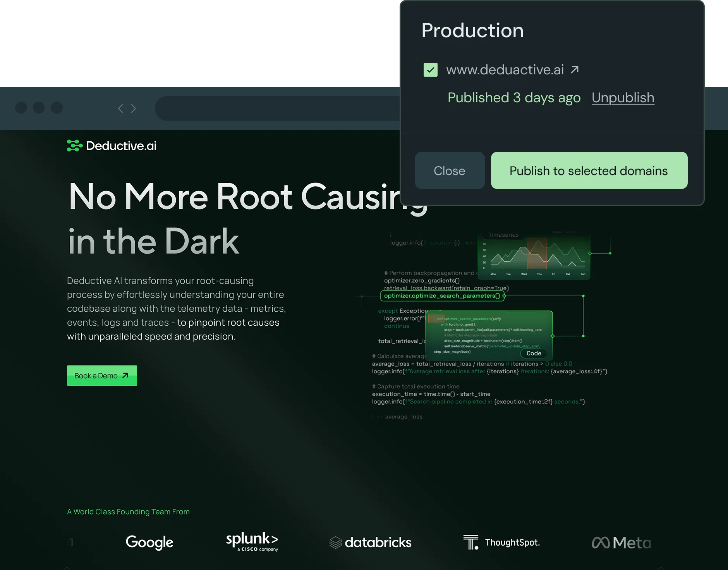The height and width of the screenshot is (570, 728).
Task: Go back with browser back arrow
Action: pos(120,108)
